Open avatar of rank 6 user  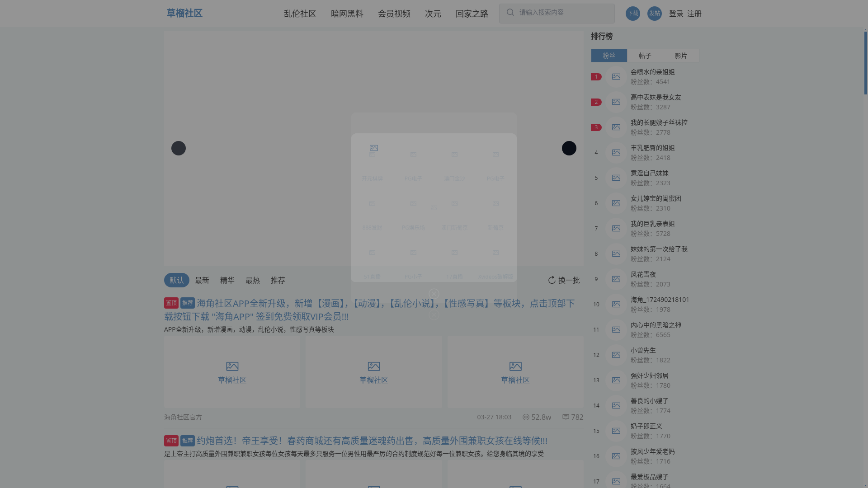616,203
